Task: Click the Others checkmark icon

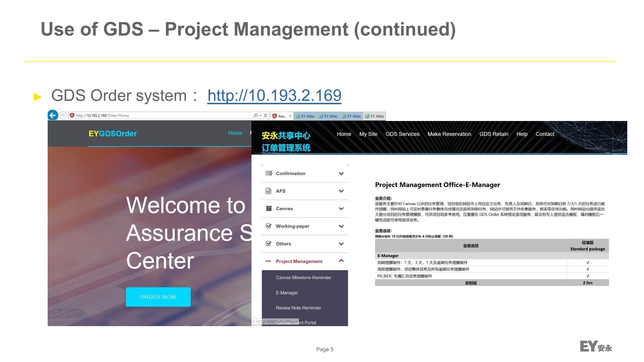Action: [x=269, y=243]
